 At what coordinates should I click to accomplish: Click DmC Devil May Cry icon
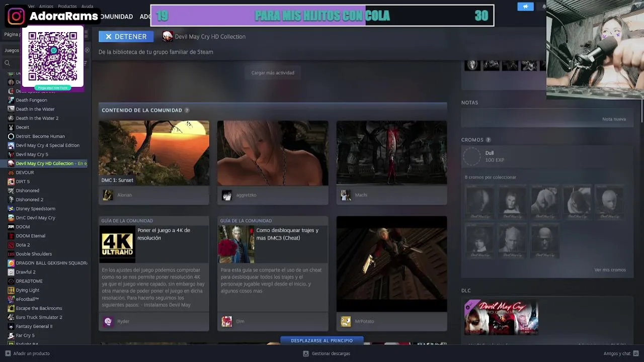point(11,218)
